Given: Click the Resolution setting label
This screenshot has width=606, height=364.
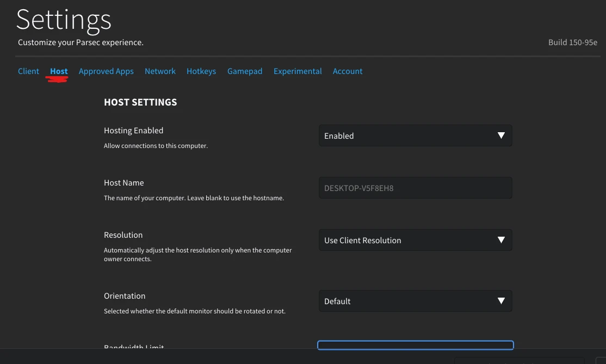Looking at the screenshot, I should (x=123, y=235).
